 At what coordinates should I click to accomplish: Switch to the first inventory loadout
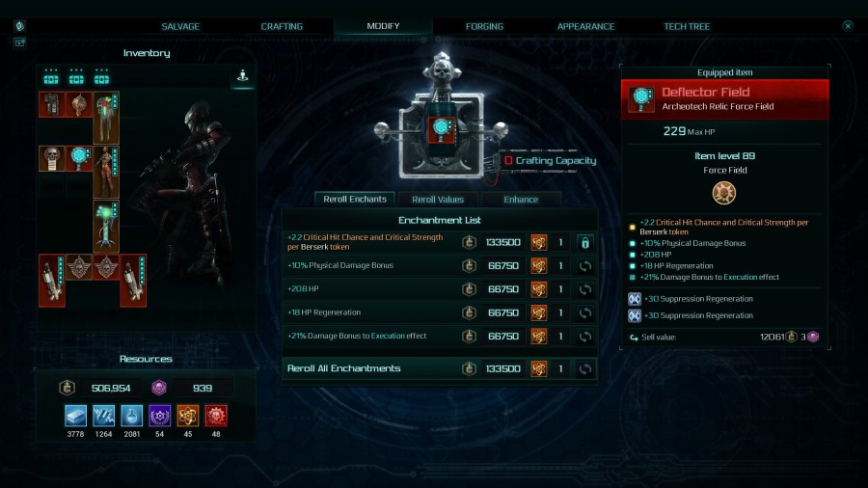[51, 77]
